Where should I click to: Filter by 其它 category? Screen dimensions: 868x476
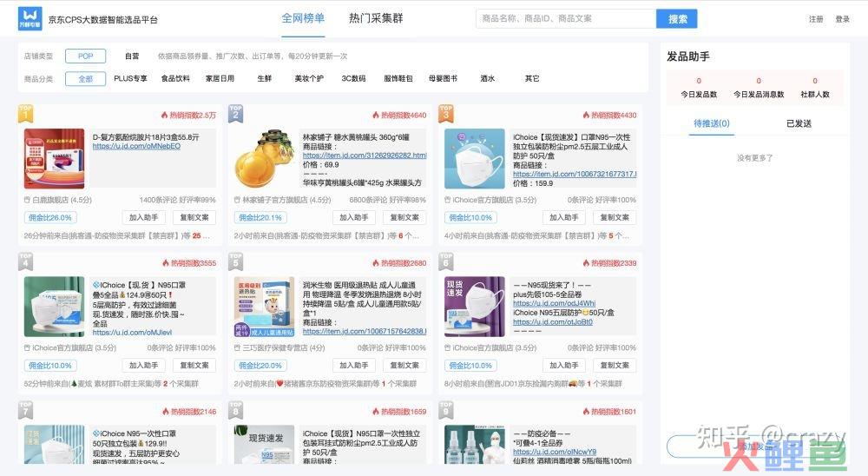(x=532, y=79)
